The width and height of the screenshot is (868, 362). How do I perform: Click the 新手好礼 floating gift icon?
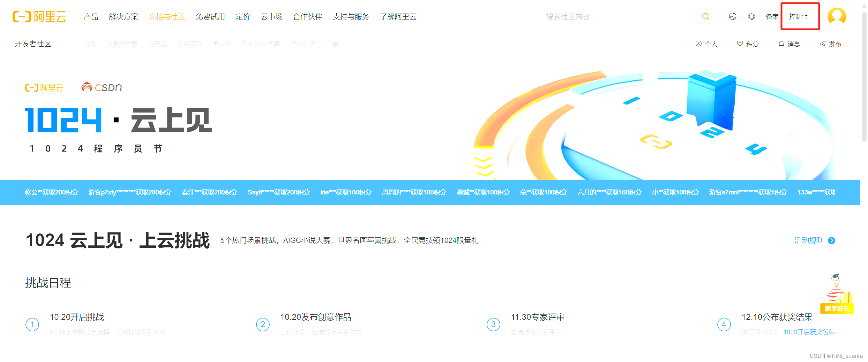pos(837,294)
